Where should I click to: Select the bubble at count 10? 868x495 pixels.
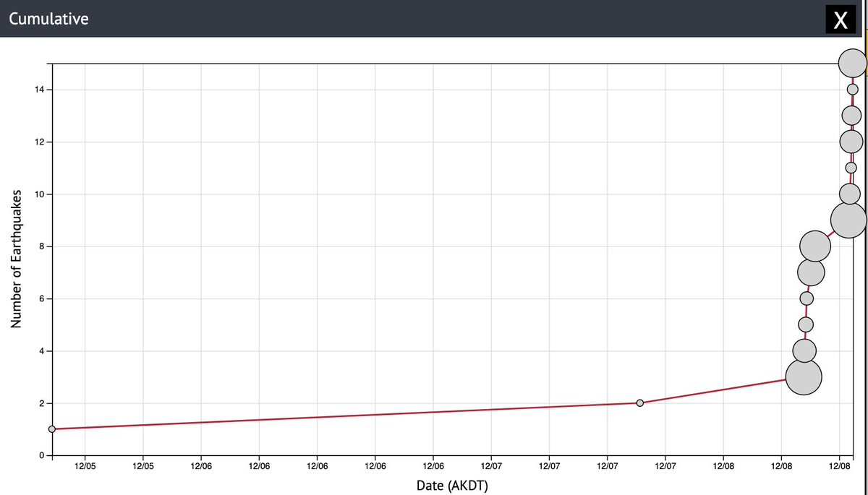(x=850, y=194)
